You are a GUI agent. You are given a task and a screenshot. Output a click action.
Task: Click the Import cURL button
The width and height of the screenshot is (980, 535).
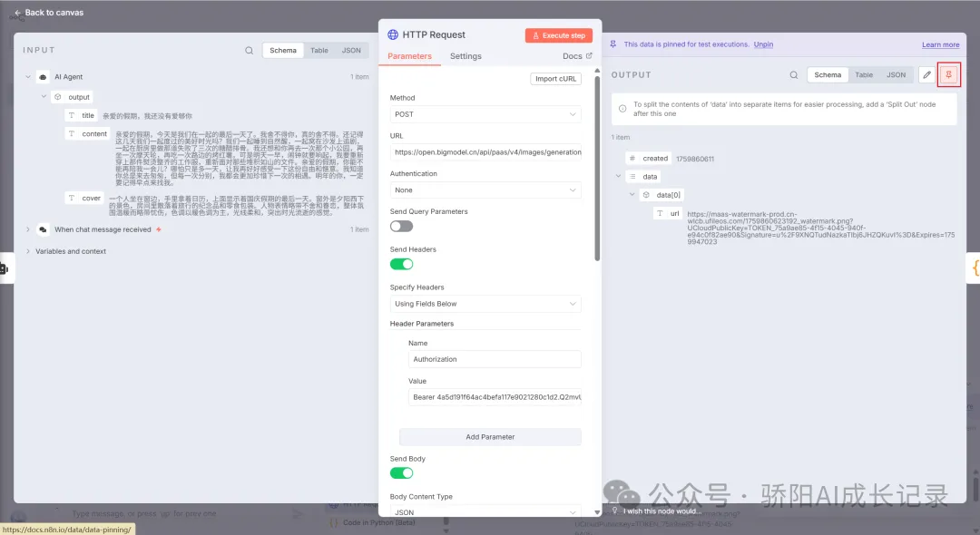555,79
